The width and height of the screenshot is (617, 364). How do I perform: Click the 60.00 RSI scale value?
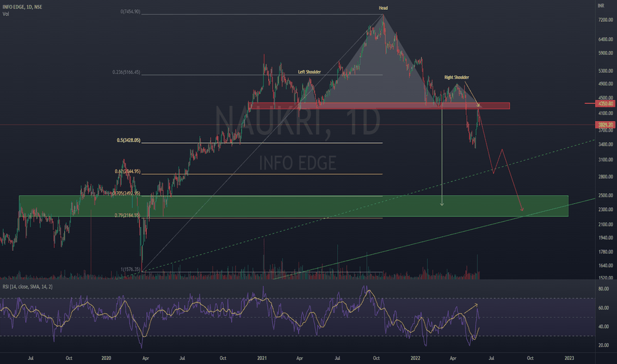click(x=604, y=308)
